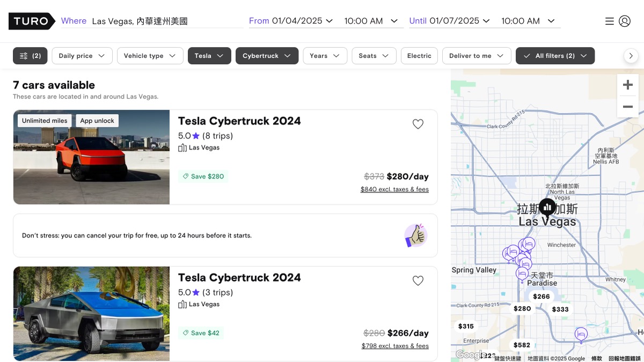Open the user profile icon

pyautogui.click(x=625, y=21)
